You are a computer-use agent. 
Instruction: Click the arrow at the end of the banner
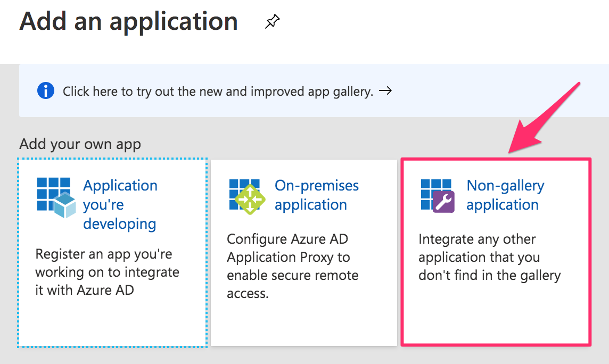coord(386,90)
